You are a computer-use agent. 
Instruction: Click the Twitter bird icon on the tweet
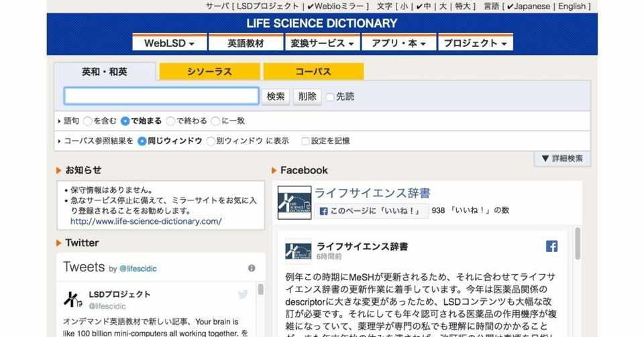[243, 294]
